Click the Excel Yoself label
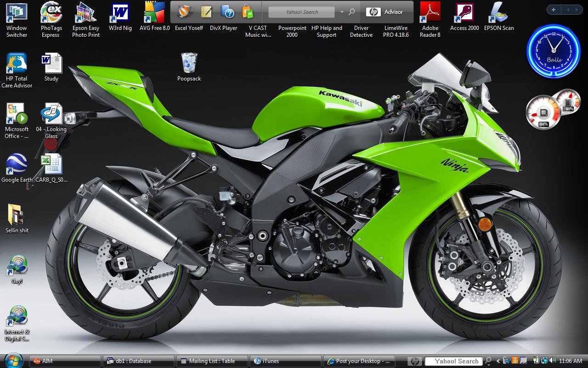 (189, 28)
